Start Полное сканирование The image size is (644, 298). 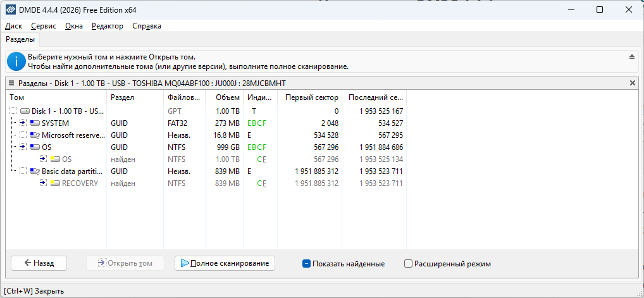(225, 263)
